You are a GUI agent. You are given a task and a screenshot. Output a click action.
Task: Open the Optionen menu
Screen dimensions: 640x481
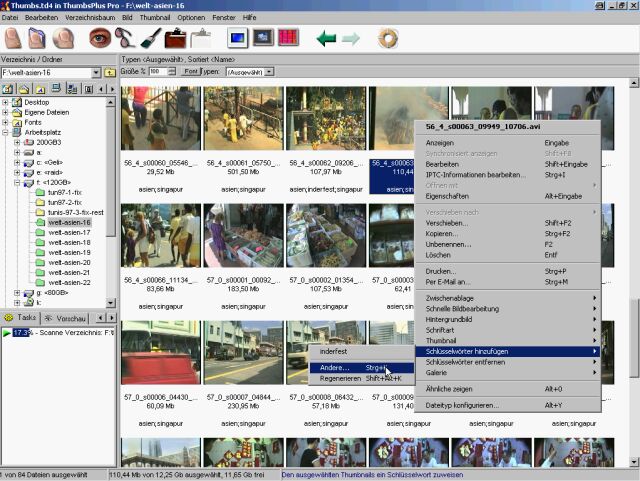point(191,18)
